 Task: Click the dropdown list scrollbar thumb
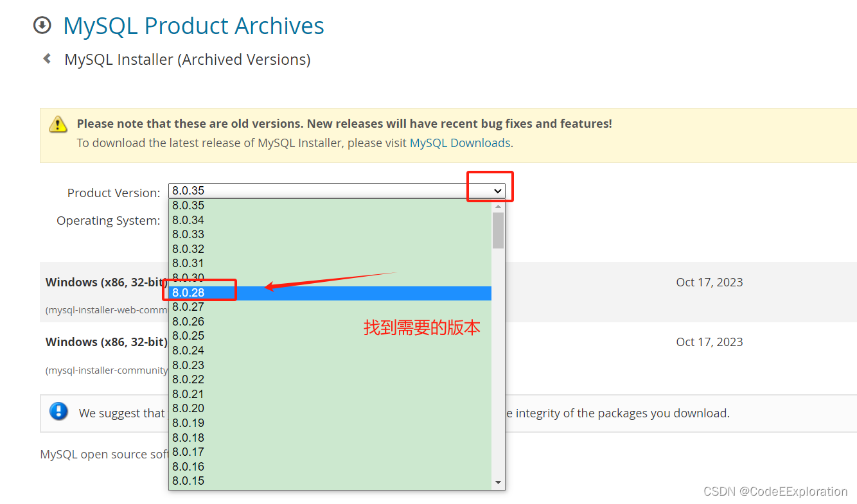coord(498,230)
